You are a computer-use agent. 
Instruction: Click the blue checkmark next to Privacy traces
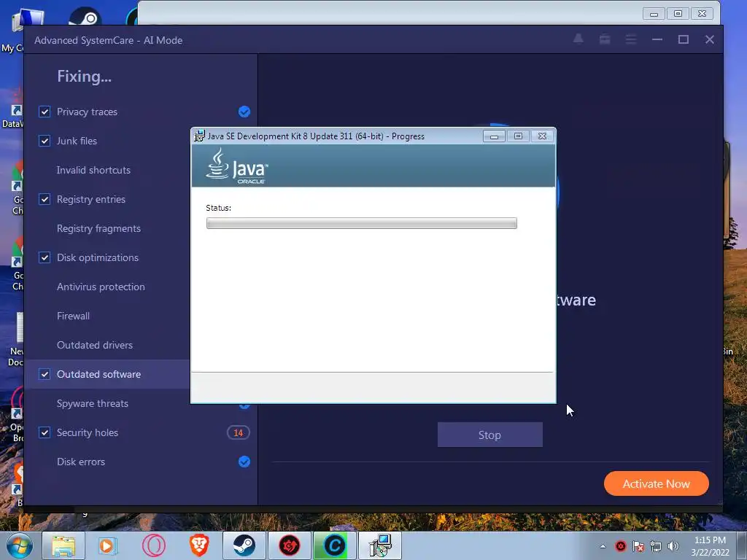click(244, 112)
